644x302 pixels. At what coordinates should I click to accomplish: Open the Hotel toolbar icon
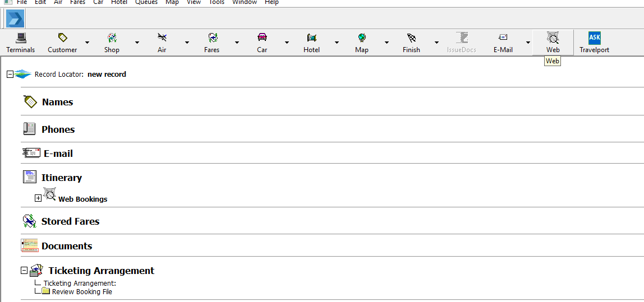point(312,38)
